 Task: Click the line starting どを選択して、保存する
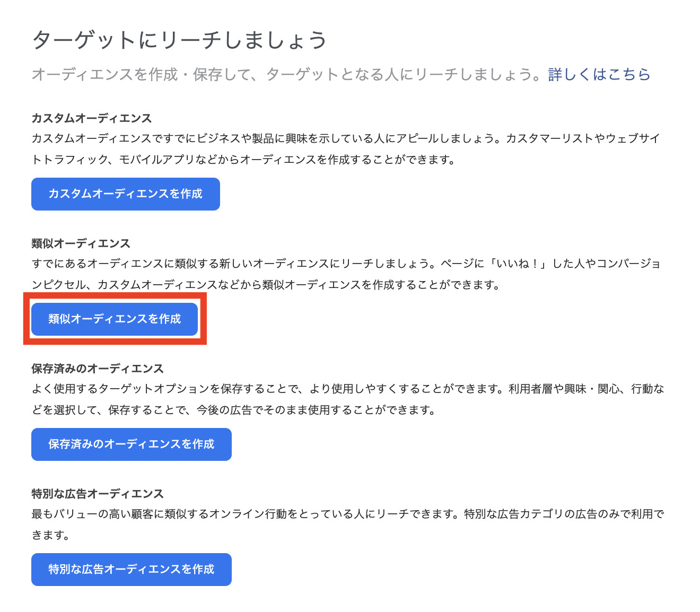click(233, 410)
